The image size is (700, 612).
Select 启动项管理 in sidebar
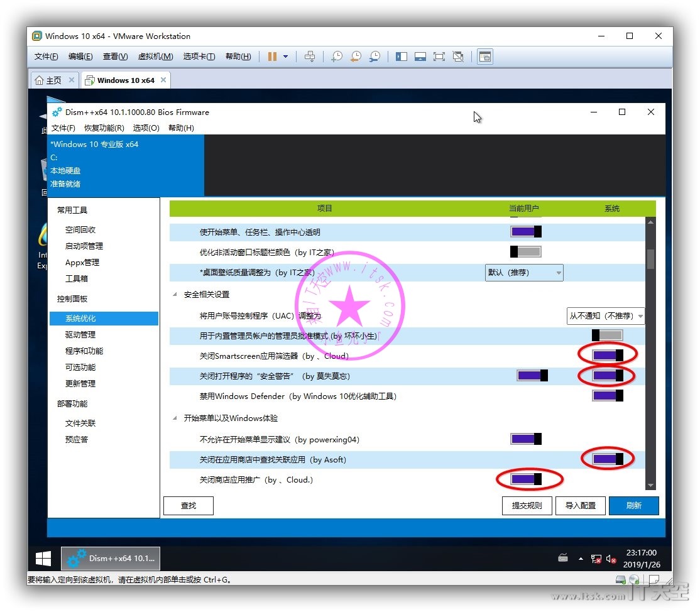84,246
